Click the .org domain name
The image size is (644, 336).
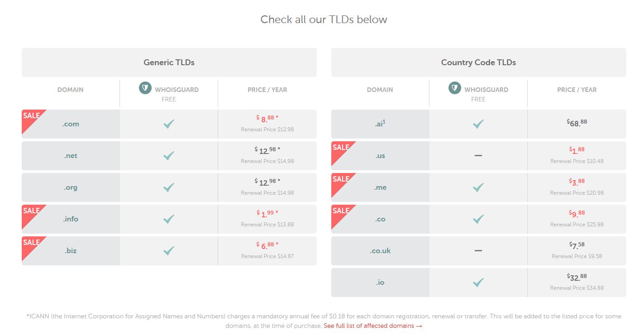71,187
